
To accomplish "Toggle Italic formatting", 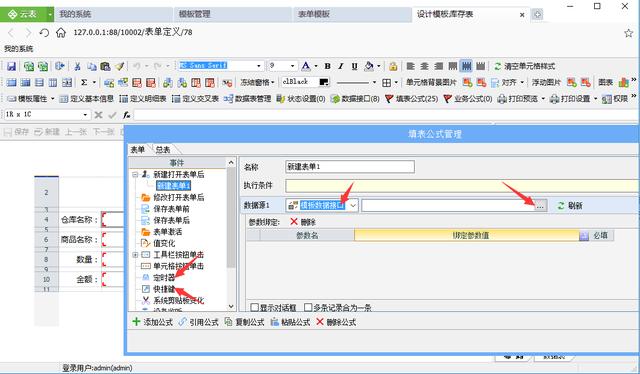I will tap(341, 66).
